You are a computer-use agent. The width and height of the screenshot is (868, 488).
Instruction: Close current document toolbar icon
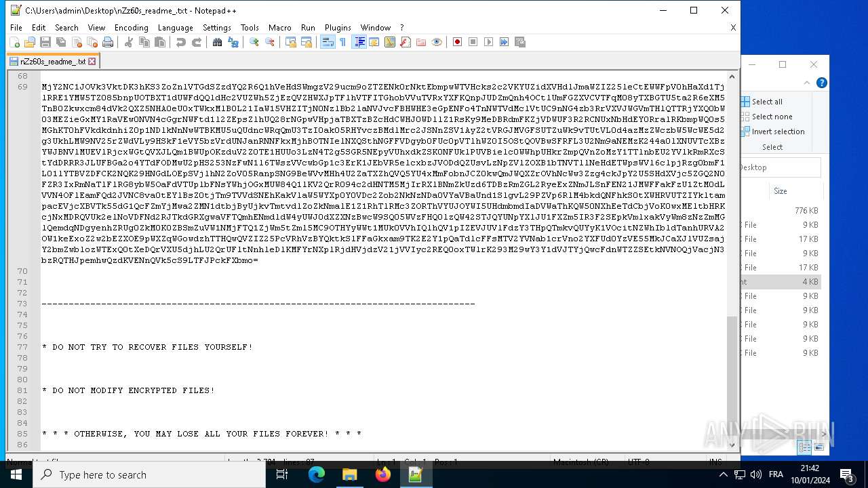(77, 42)
